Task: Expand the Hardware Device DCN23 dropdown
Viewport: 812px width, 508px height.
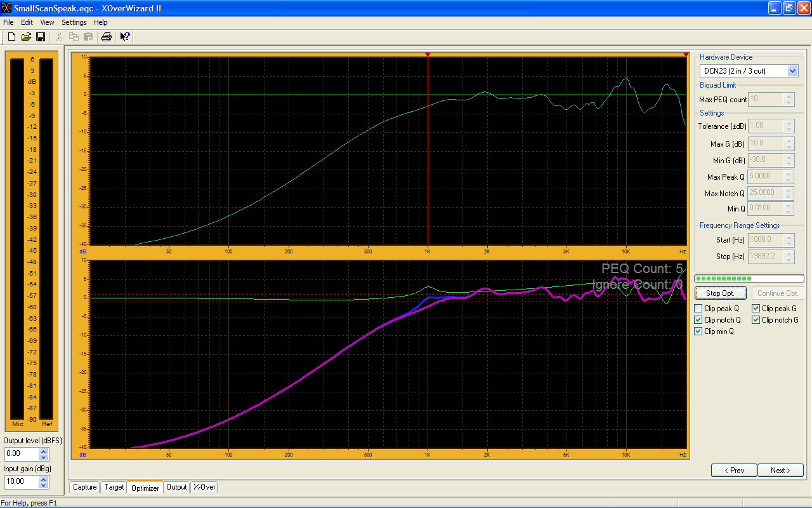Action: [793, 71]
